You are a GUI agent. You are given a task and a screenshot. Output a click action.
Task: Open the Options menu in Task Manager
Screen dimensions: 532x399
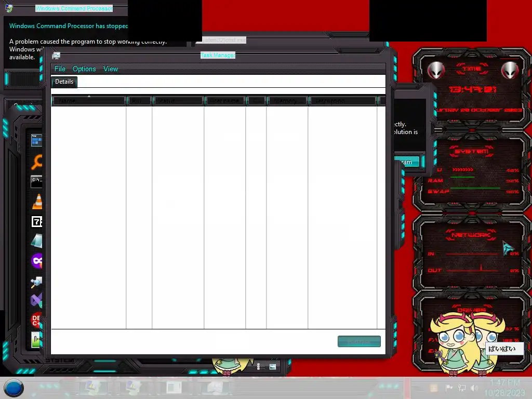84,69
